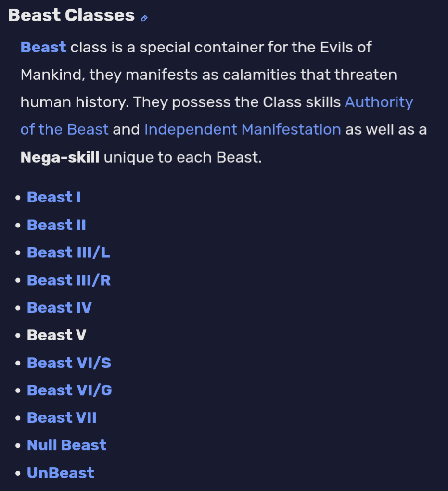
Task: Open the Beast VII list link
Action: tap(62, 418)
